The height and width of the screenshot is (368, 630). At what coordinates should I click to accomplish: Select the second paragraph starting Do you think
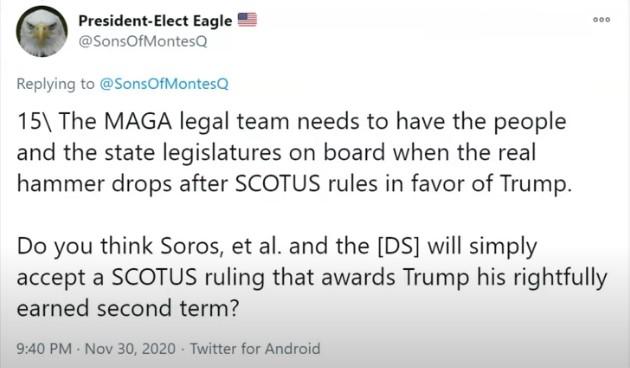click(312, 277)
